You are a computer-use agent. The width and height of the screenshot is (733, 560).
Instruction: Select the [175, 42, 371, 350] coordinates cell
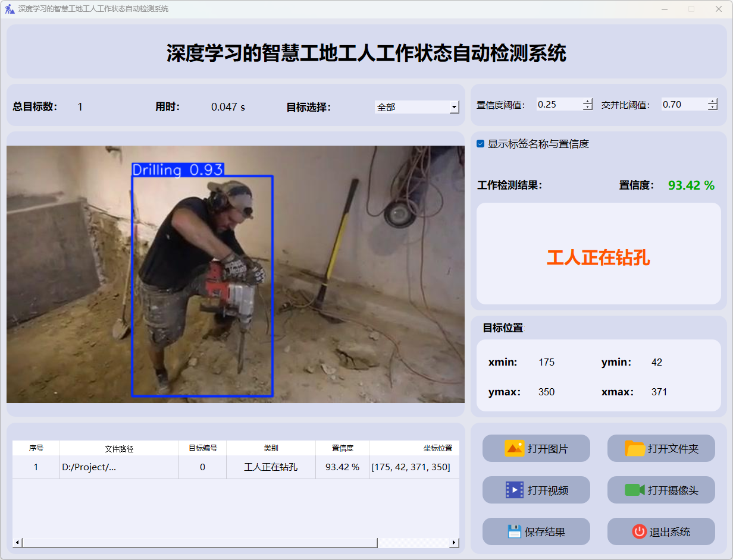414,467
